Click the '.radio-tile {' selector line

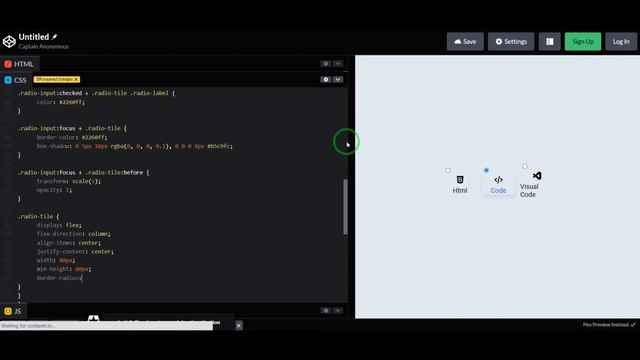pyautogui.click(x=38, y=216)
